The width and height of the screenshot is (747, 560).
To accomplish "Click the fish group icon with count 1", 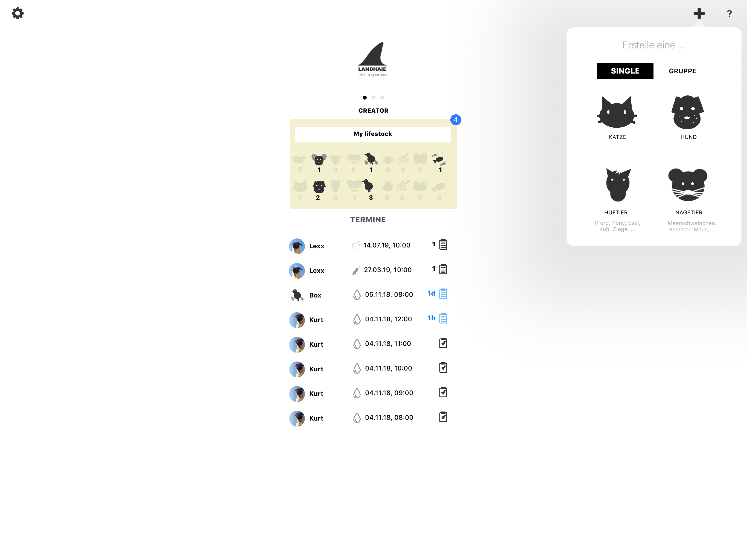I will [x=439, y=159].
